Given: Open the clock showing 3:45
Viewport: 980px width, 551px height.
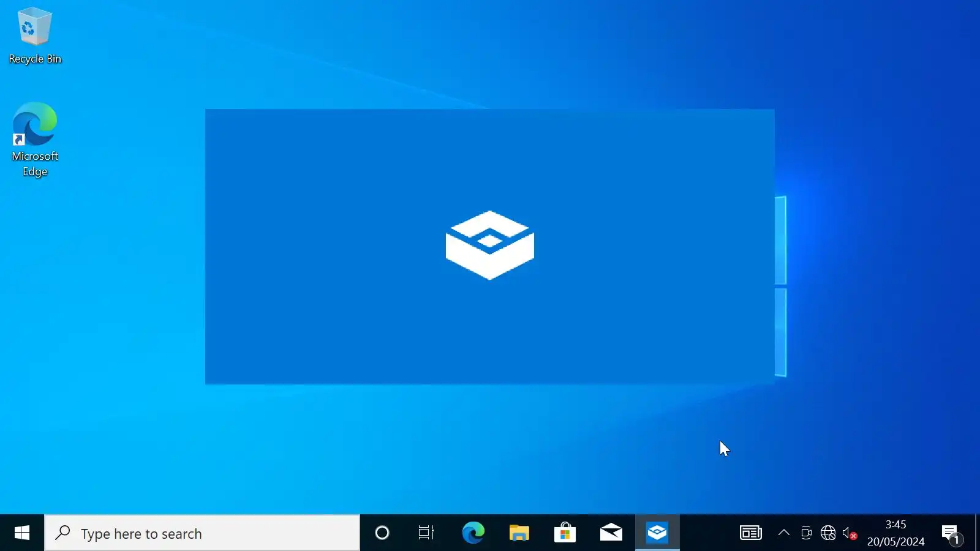Looking at the screenshot, I should point(895,533).
